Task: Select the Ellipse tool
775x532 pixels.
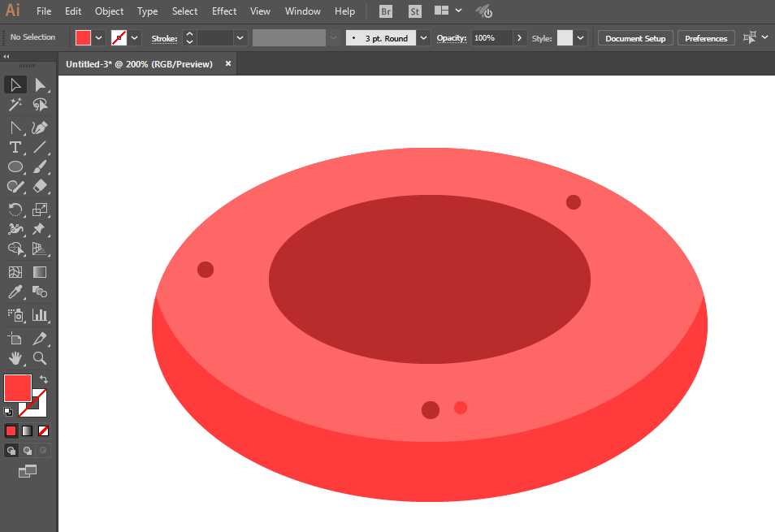Action: point(15,167)
